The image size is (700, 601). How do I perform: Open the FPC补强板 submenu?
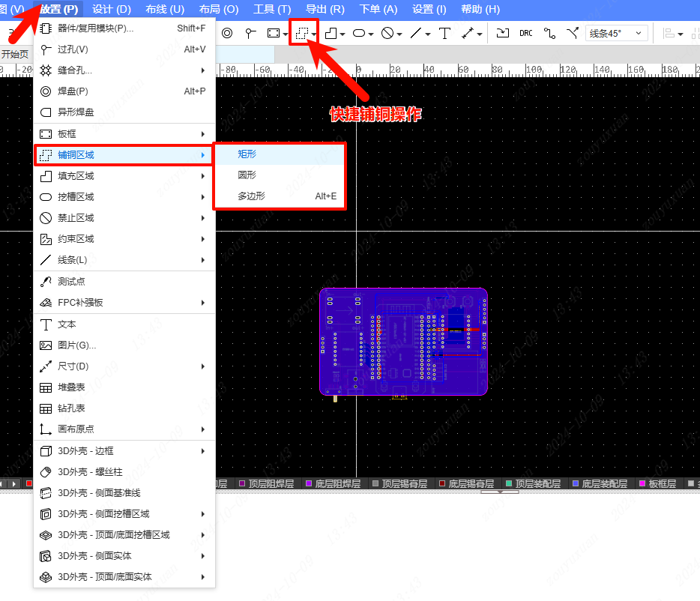tap(124, 302)
